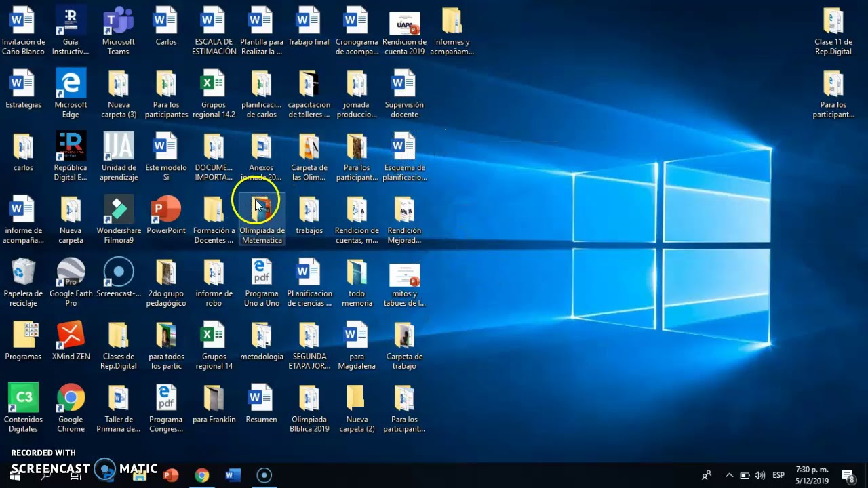Select the Microsoft Teams desktop icon
The height and width of the screenshot is (488, 868).
coord(119,32)
